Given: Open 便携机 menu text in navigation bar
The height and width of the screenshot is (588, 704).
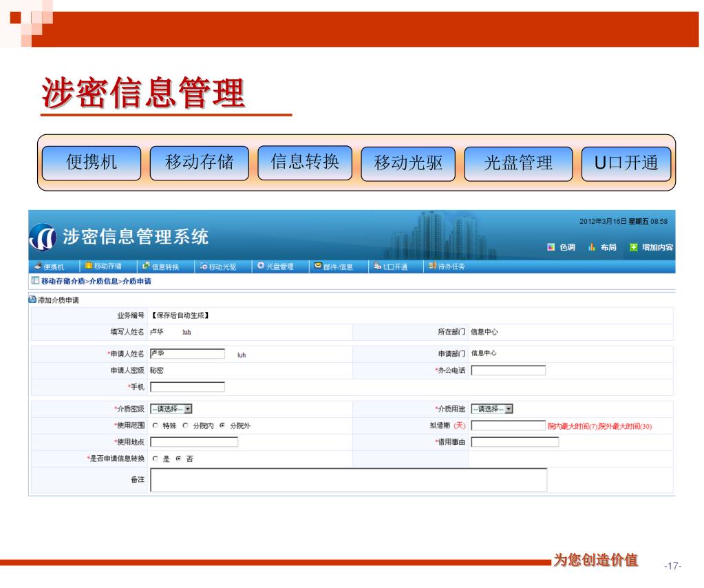Looking at the screenshot, I should (x=54, y=267).
